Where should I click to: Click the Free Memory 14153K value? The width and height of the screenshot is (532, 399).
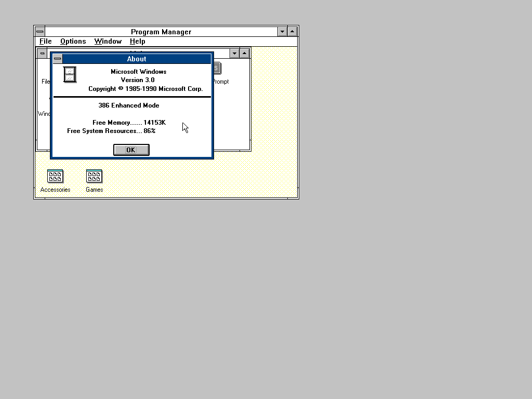click(x=154, y=123)
